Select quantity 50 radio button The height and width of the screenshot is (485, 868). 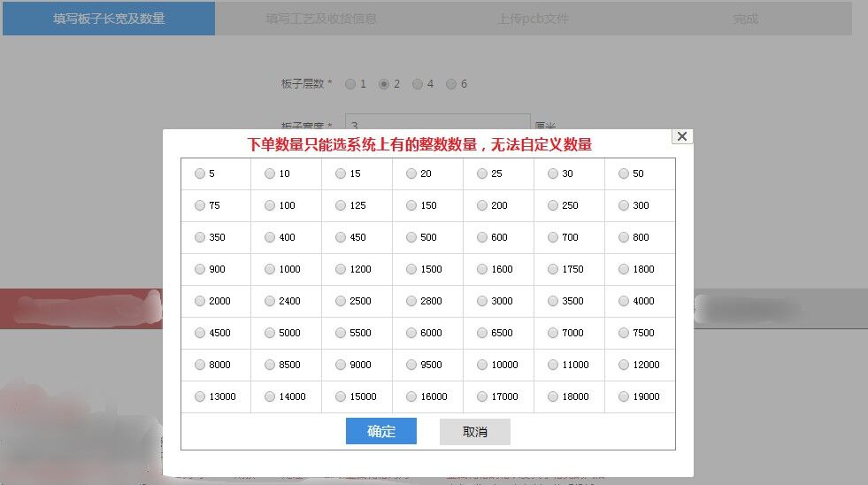coord(624,174)
